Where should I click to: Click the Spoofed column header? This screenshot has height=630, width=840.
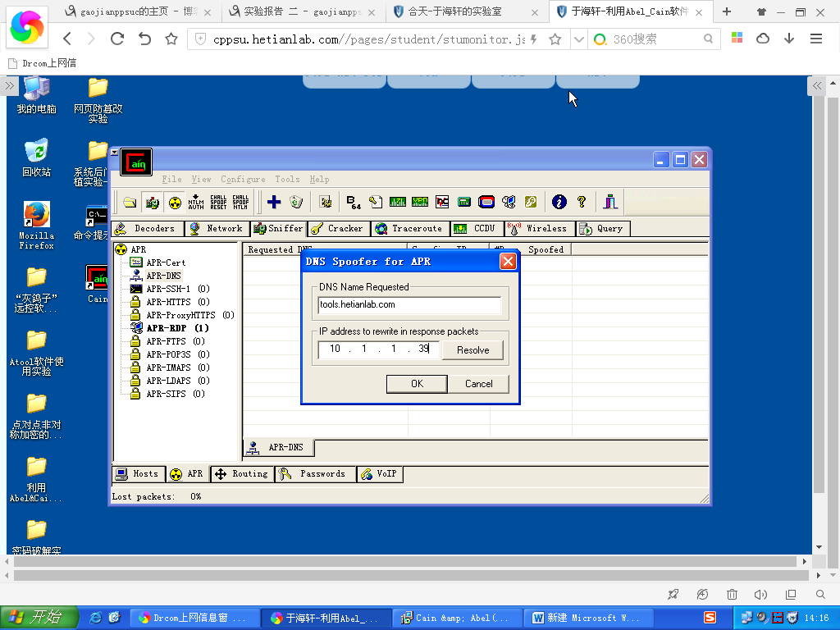[x=546, y=249]
